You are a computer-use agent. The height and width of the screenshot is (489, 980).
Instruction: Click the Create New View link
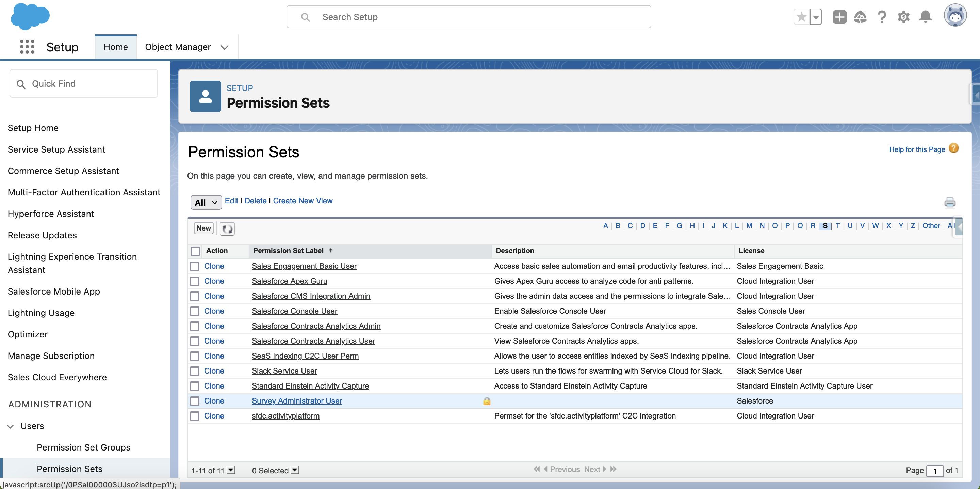(303, 201)
